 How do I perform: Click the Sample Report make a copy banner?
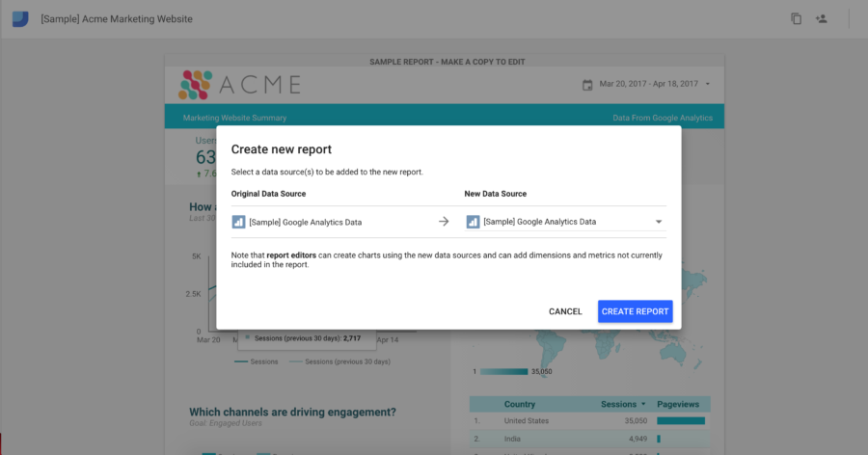(448, 62)
